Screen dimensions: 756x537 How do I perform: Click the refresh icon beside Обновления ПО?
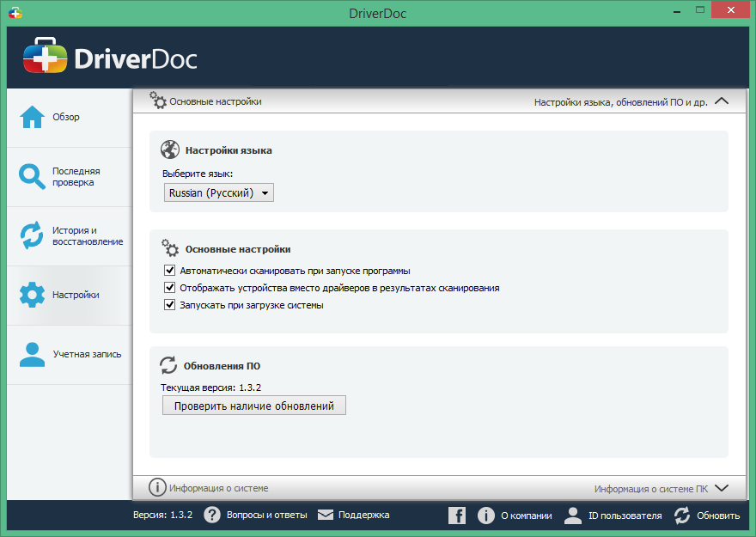(168, 365)
